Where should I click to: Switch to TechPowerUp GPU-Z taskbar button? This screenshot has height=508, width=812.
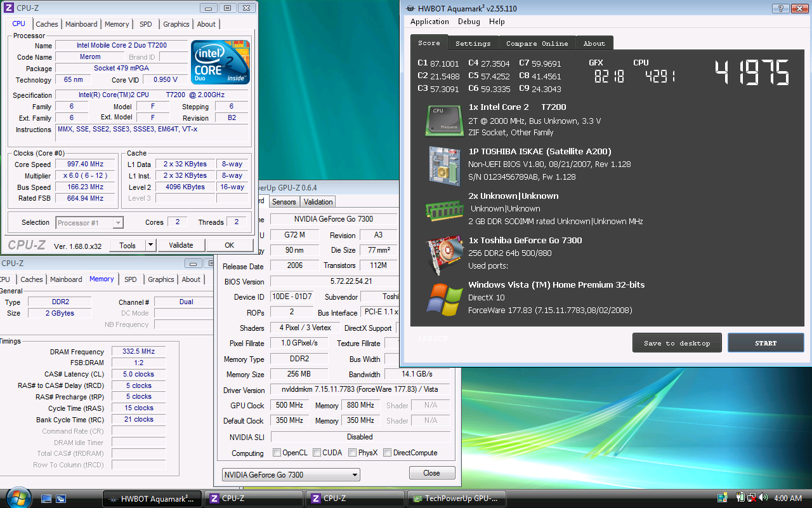[x=456, y=498]
